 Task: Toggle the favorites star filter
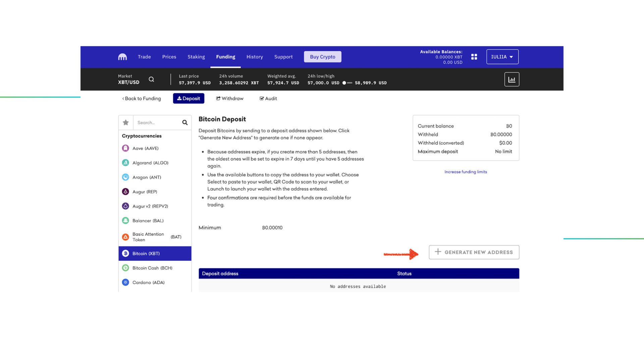[126, 123]
